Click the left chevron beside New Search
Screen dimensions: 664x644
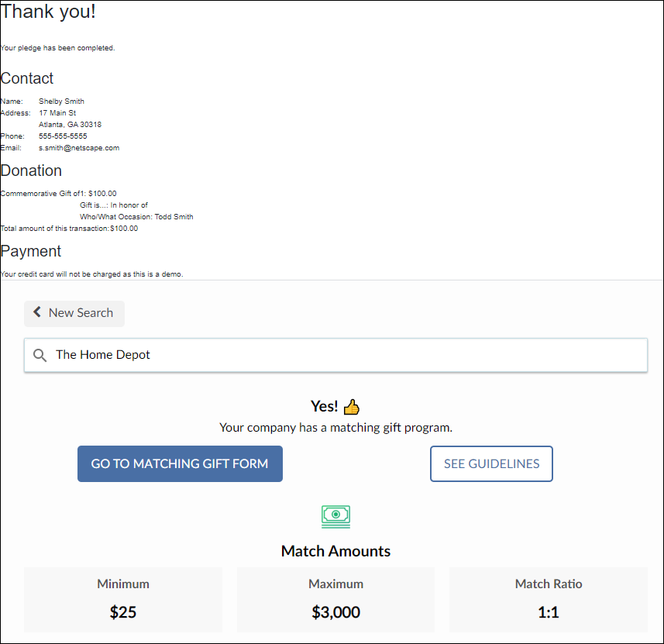37,312
